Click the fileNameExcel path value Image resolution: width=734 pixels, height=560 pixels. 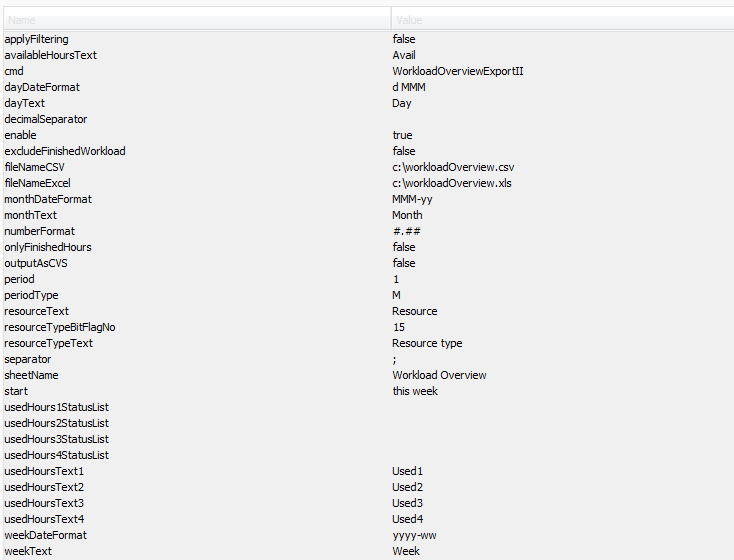click(x=452, y=183)
